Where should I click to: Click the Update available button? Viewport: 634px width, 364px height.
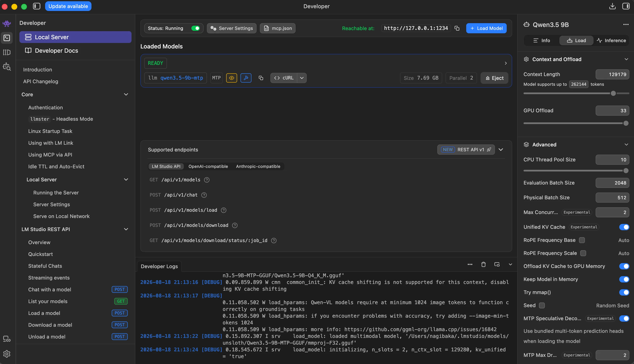(x=68, y=6)
